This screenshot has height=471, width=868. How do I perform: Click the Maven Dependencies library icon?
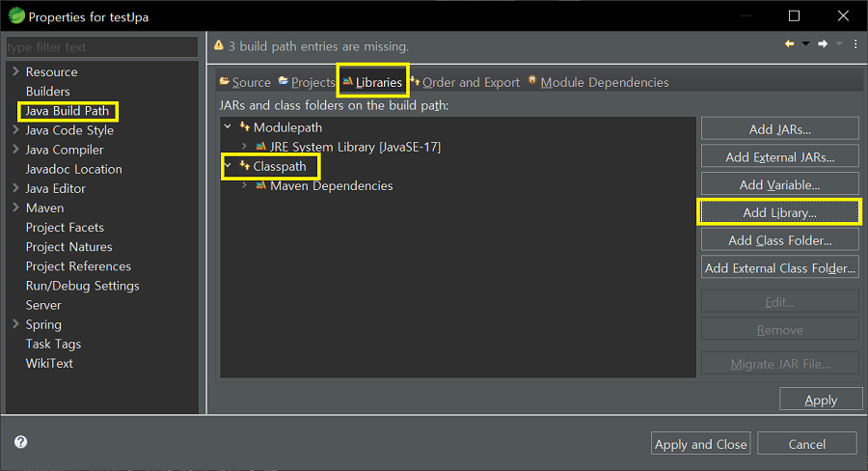pyautogui.click(x=261, y=185)
